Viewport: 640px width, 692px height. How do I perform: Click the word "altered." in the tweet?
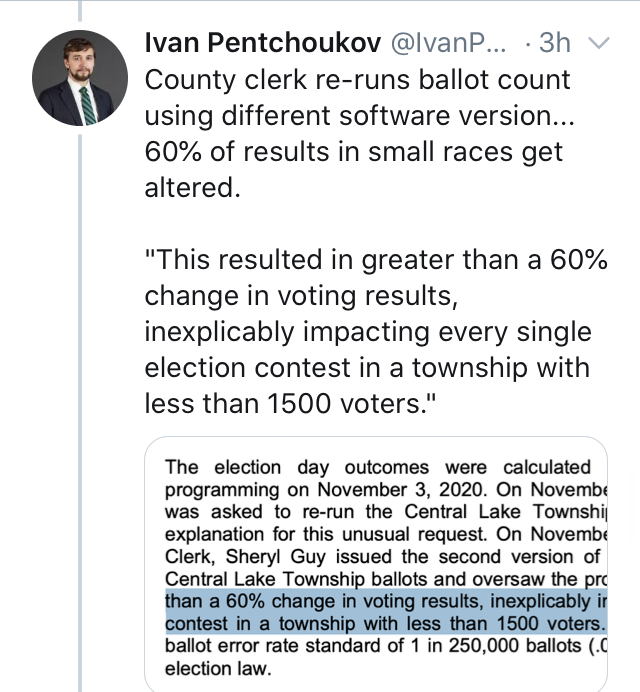click(192, 188)
